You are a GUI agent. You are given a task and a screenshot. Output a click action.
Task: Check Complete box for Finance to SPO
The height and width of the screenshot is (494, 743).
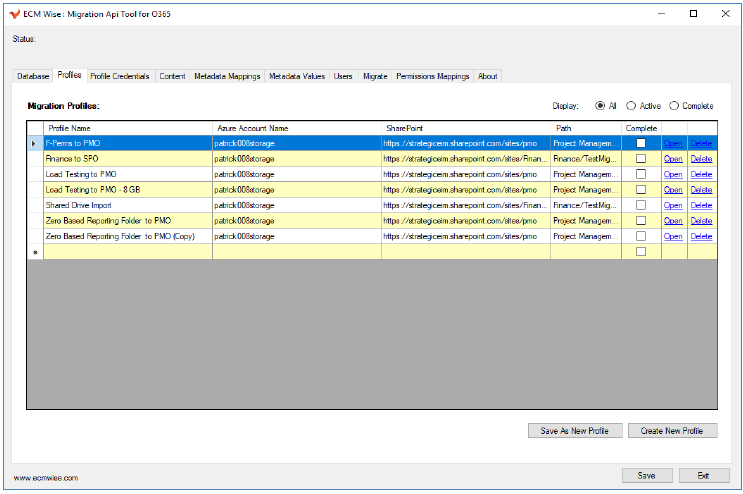[641, 159]
